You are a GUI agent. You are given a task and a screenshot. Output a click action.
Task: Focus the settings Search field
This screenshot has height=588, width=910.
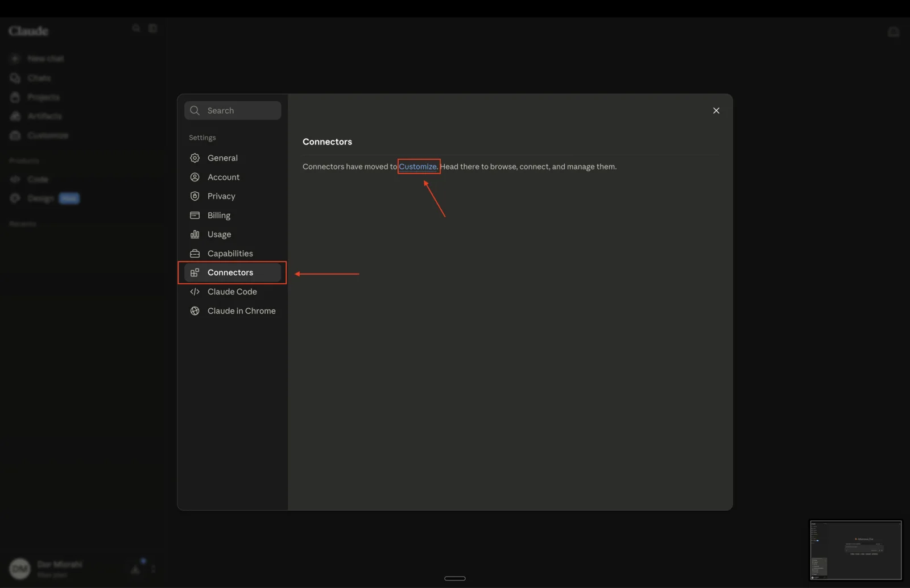pyautogui.click(x=233, y=110)
